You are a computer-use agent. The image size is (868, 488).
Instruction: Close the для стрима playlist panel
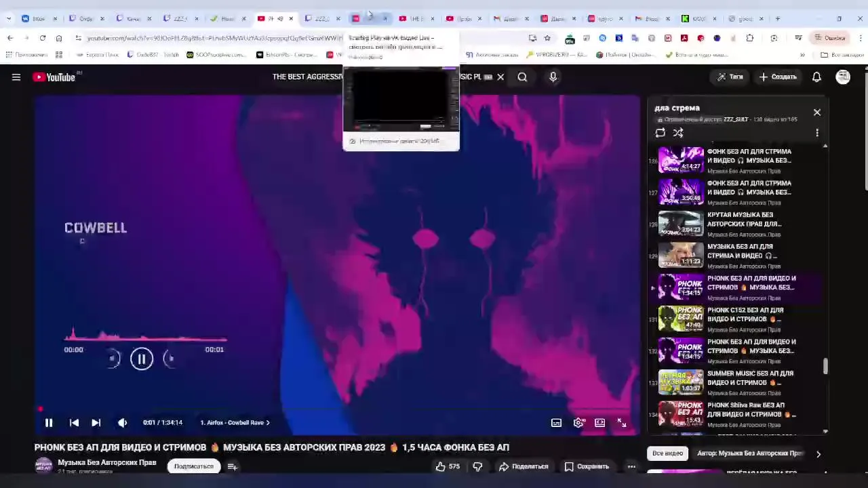tap(817, 113)
